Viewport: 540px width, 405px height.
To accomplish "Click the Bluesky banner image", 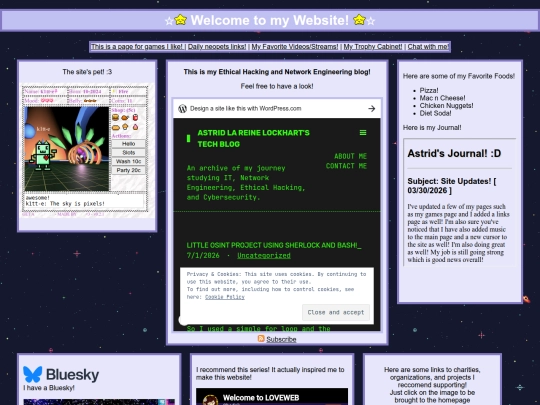I will (x=99, y=402).
